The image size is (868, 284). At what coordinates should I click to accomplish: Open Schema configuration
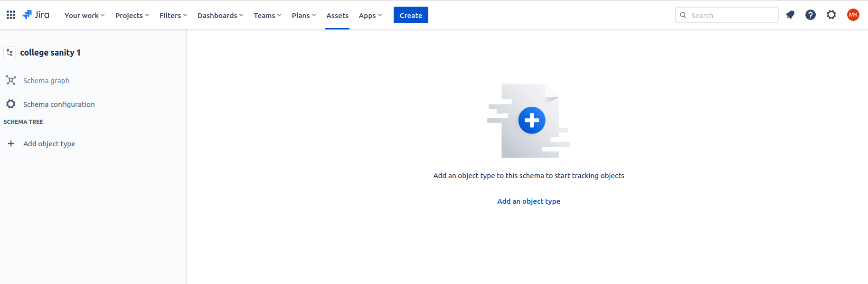58,104
